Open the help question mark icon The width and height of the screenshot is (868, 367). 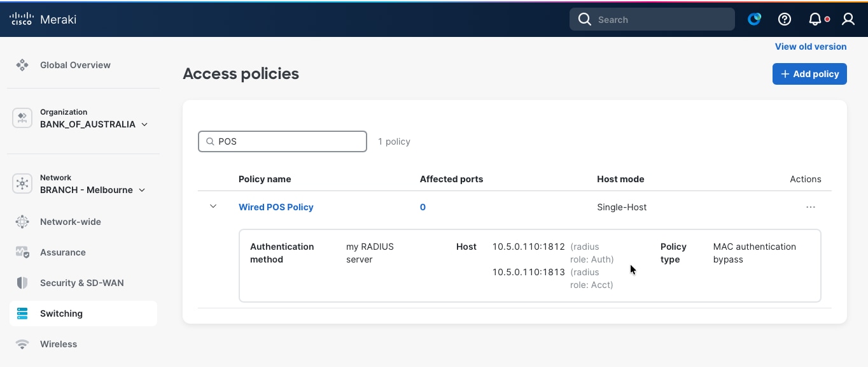point(784,18)
